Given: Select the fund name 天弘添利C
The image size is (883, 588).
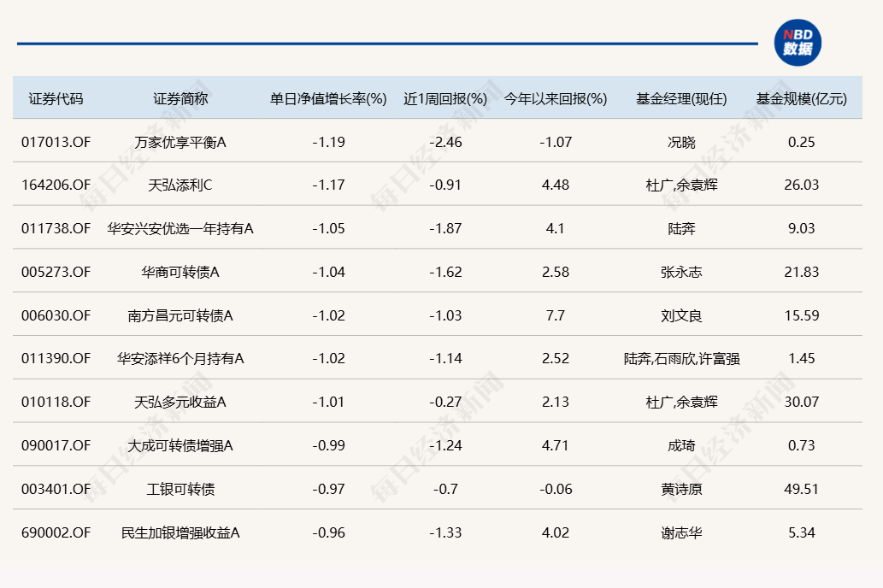Looking at the screenshot, I should 180,185.
